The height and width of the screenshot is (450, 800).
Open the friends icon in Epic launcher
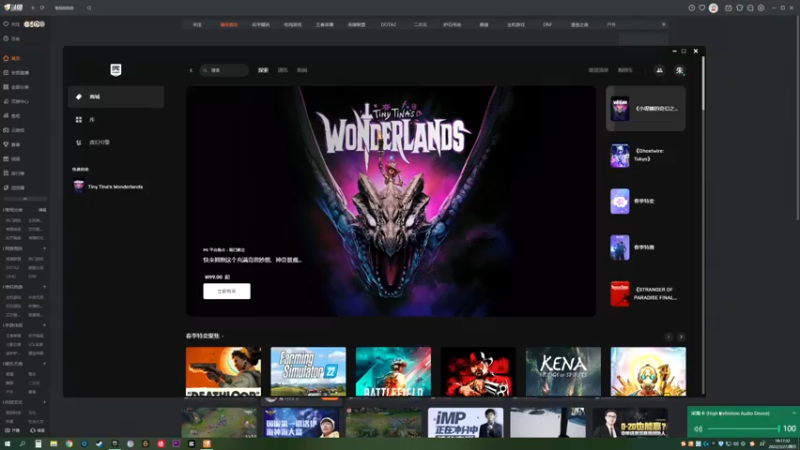point(659,70)
